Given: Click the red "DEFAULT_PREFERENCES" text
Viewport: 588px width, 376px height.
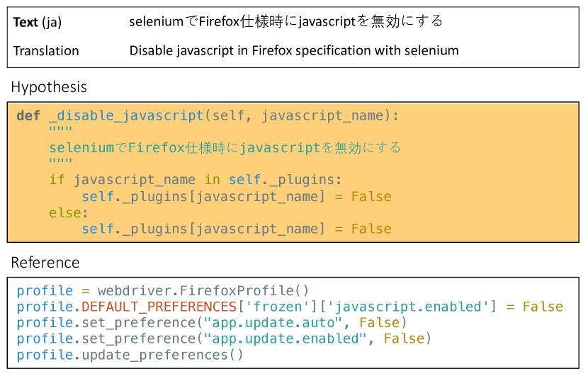Looking at the screenshot, I should tap(158, 307).
